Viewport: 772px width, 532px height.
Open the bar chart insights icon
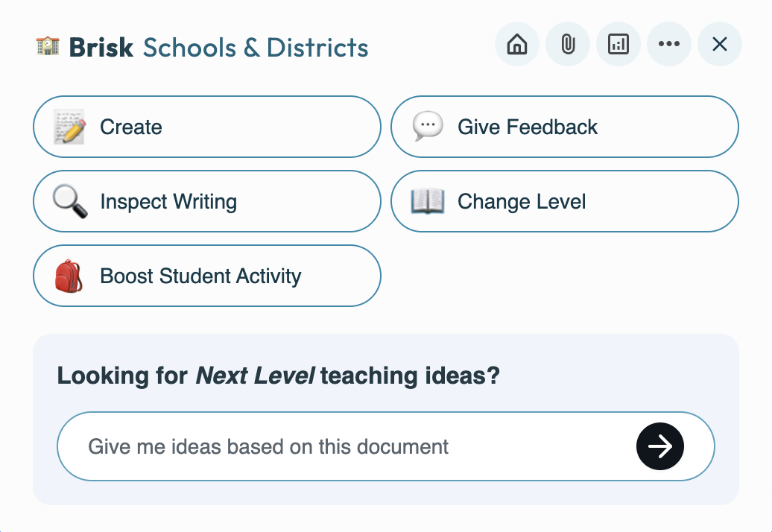point(618,45)
